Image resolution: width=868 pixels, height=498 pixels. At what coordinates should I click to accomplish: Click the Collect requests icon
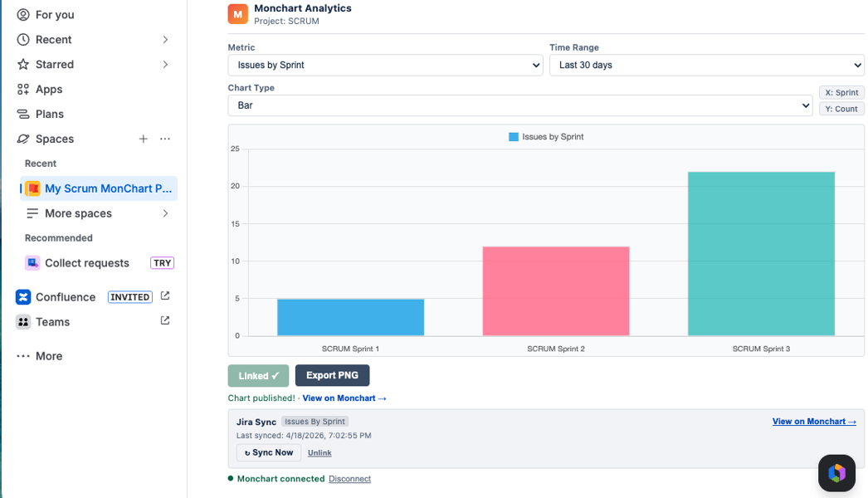point(32,263)
